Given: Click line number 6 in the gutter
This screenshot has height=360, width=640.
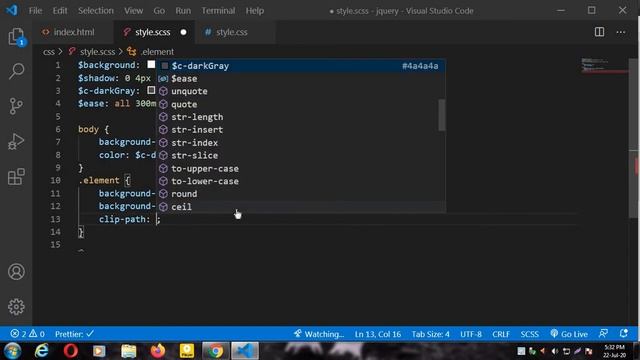Looking at the screenshot, I should [x=58, y=129].
